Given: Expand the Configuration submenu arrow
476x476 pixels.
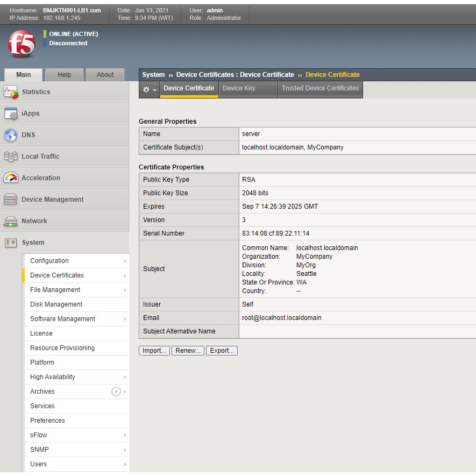Looking at the screenshot, I should tap(125, 261).
